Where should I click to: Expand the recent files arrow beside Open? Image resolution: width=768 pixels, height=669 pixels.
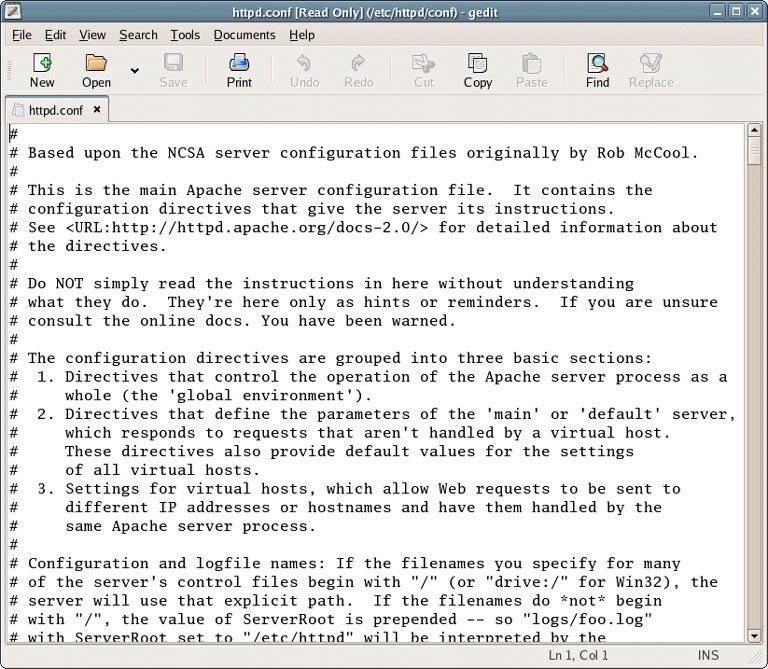(x=135, y=70)
